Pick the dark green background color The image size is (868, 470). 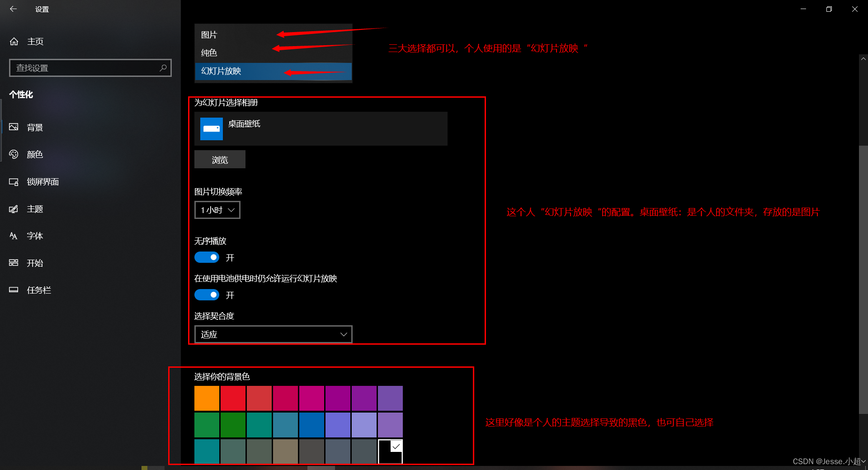point(233,425)
